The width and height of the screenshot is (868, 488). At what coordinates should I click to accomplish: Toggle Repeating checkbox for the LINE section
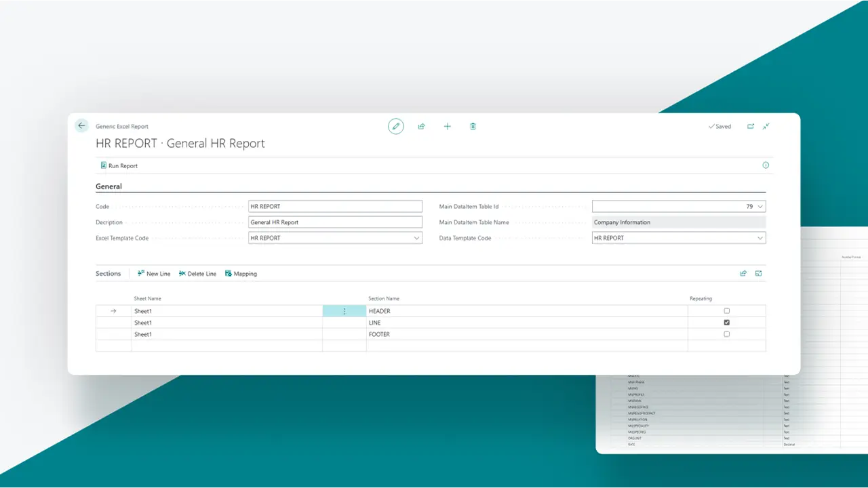click(726, 323)
